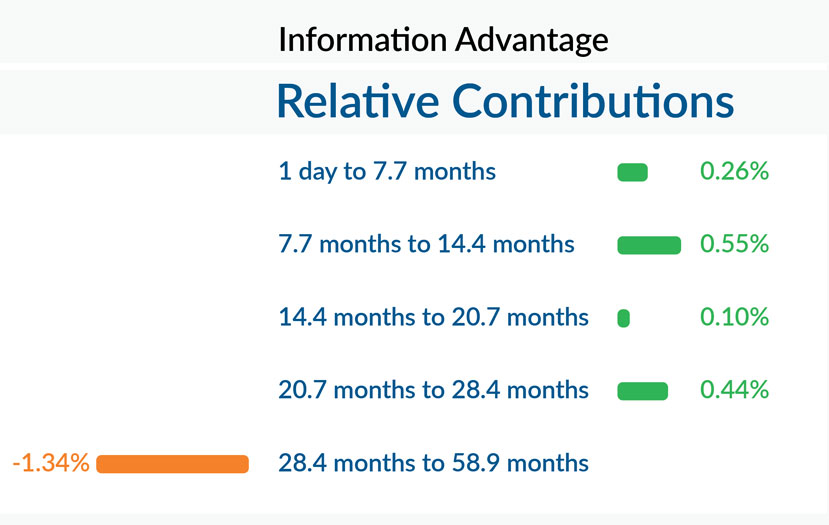The width and height of the screenshot is (829, 525).
Task: Click the 0.10% percentage text
Action: tap(734, 318)
